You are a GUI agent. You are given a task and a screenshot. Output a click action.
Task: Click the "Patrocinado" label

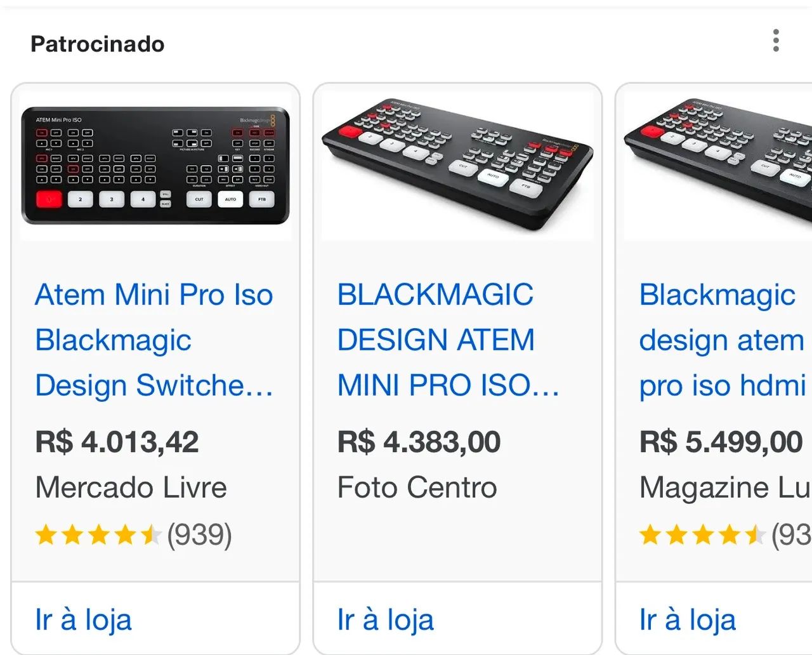click(x=98, y=44)
